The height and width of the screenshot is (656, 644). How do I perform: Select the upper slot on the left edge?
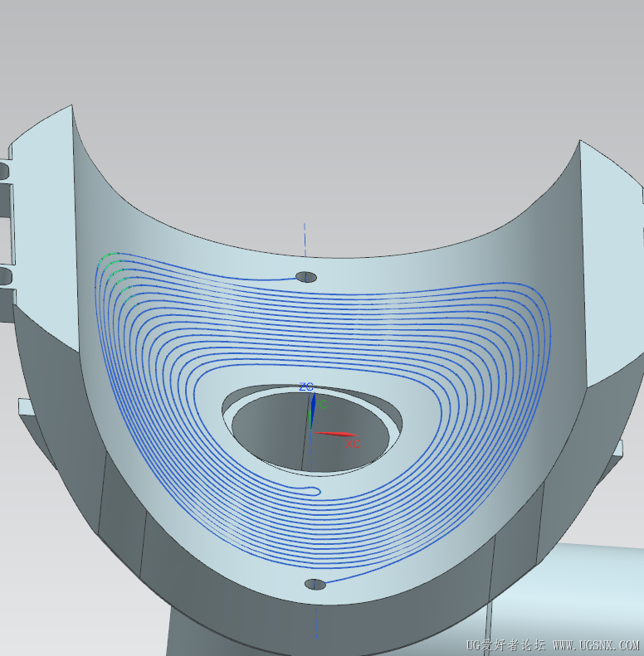point(4,171)
